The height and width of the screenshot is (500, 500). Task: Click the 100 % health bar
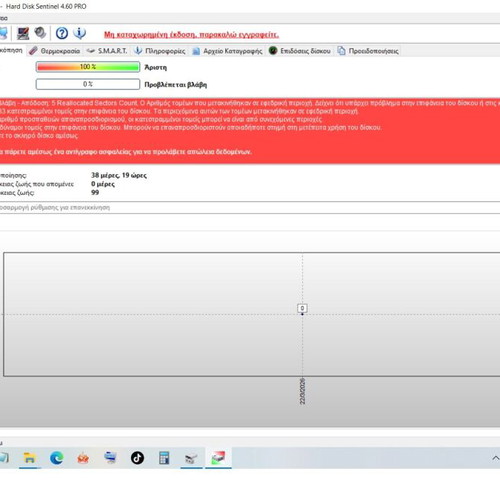tap(88, 67)
